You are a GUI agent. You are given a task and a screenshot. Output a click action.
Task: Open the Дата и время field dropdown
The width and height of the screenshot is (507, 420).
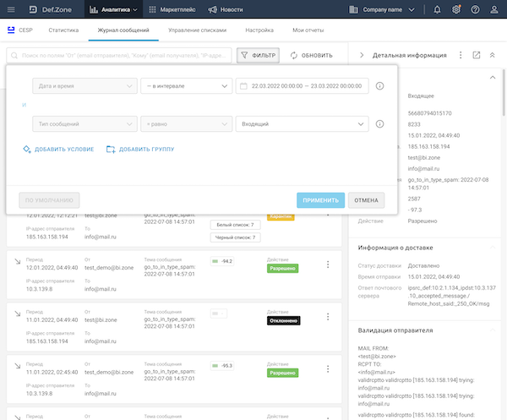point(84,86)
